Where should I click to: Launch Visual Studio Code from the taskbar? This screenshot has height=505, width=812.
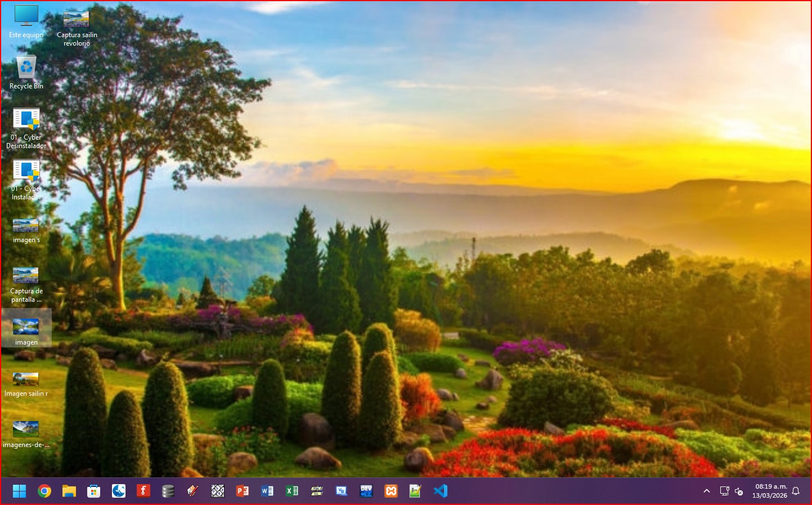pos(441,491)
